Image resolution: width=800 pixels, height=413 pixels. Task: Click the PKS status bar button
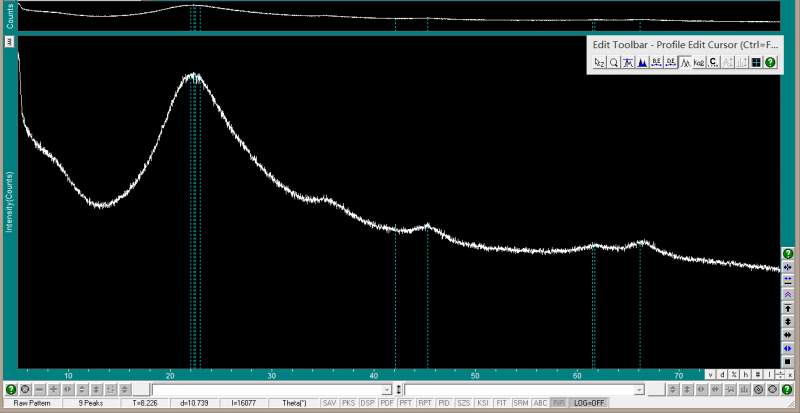click(348, 403)
